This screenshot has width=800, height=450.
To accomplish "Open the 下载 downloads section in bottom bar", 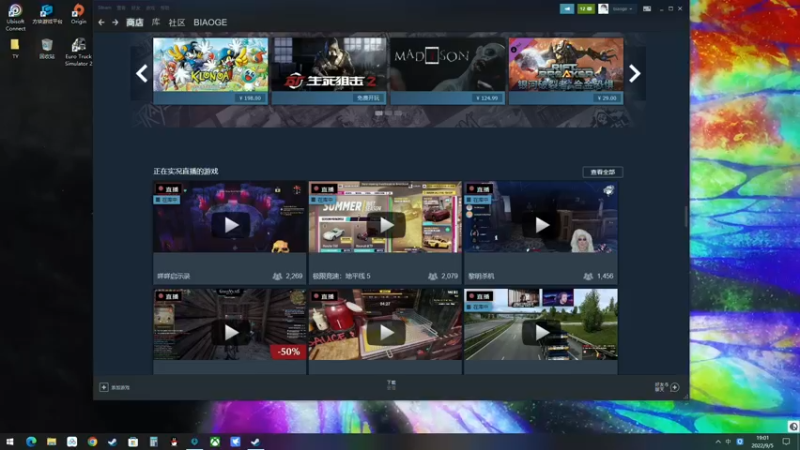I will pos(391,385).
